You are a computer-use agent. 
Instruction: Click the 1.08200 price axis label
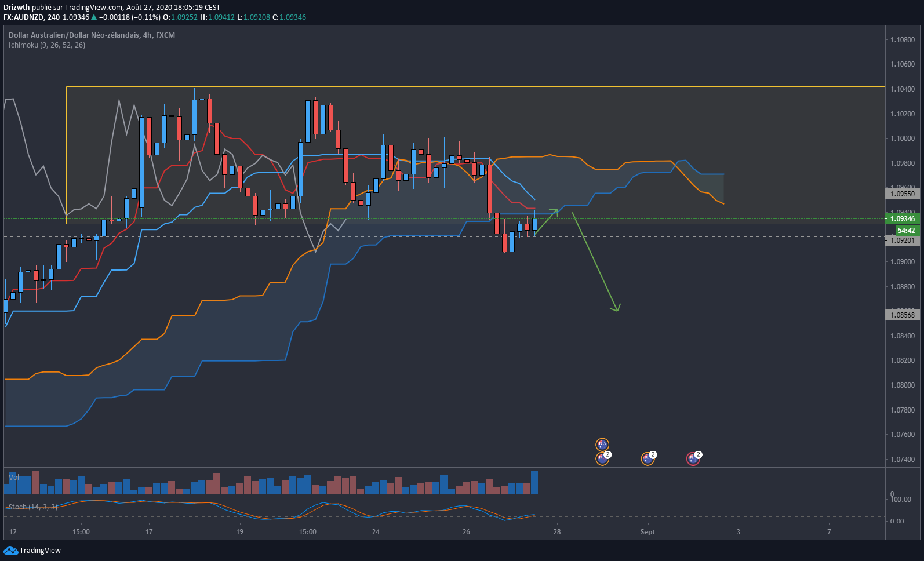[x=903, y=360]
